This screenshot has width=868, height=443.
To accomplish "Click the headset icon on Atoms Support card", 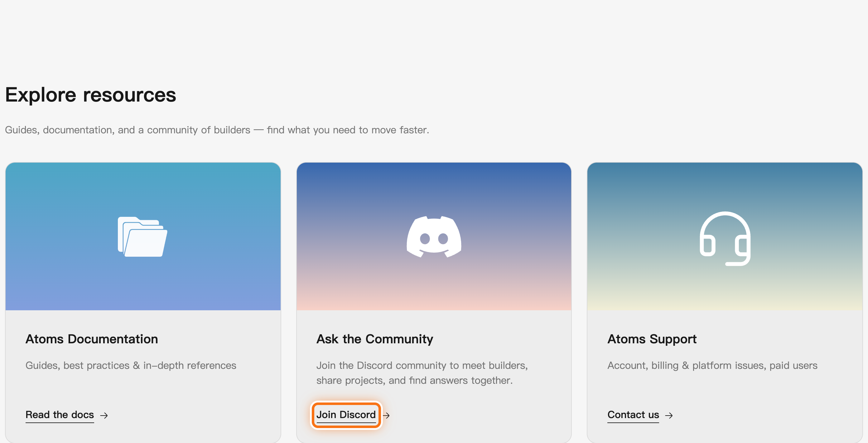I will coord(725,238).
